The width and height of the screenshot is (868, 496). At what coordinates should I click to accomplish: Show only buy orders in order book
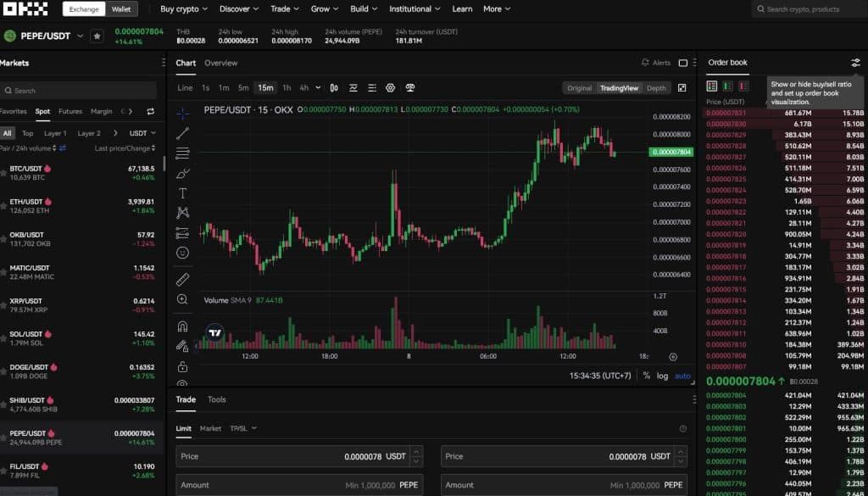[728, 86]
